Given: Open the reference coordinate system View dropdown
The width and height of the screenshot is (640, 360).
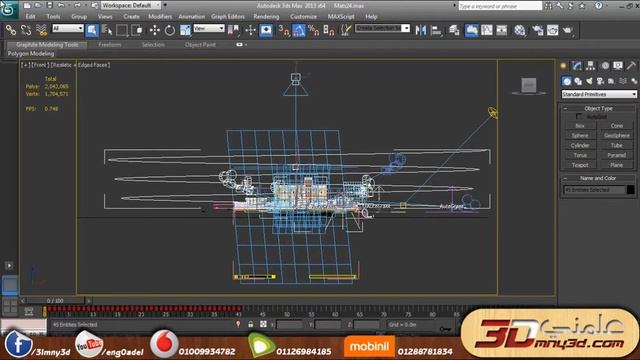Looking at the screenshot, I should click(209, 28).
